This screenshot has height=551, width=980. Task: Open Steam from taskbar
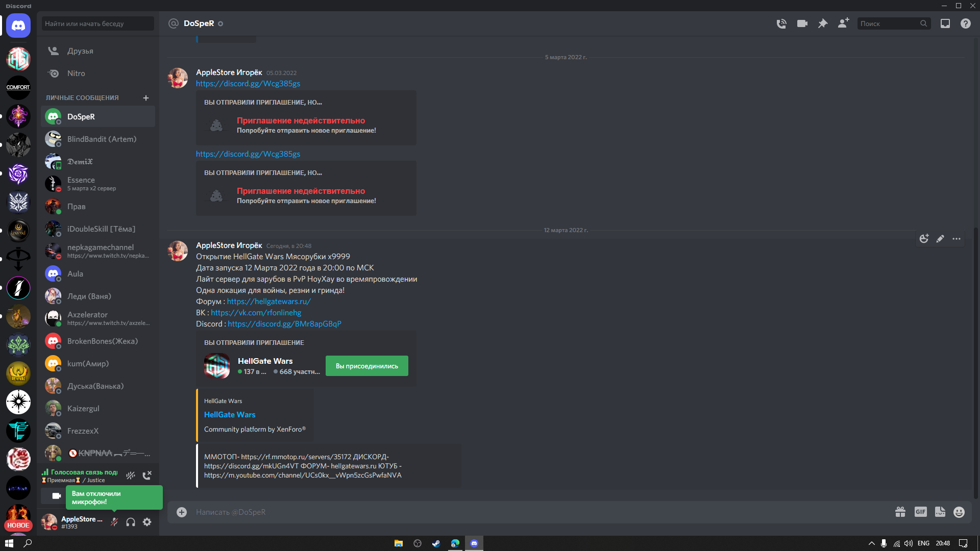click(x=436, y=543)
